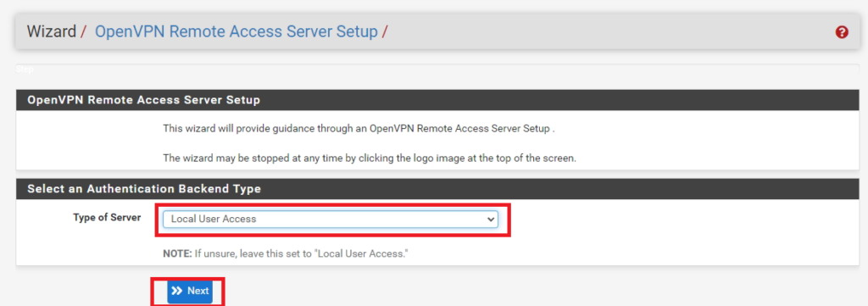This screenshot has height=306, width=868.
Task: Click the Type of Server field label
Action: [107, 218]
